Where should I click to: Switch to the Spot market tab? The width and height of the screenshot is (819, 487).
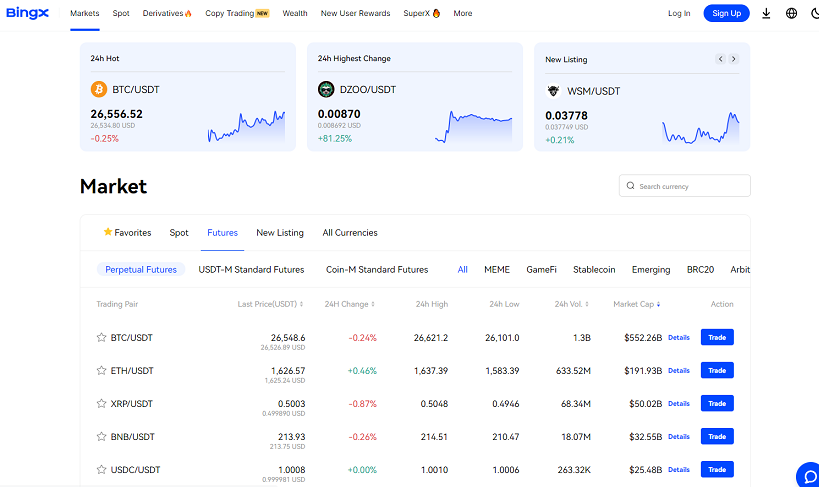click(179, 233)
